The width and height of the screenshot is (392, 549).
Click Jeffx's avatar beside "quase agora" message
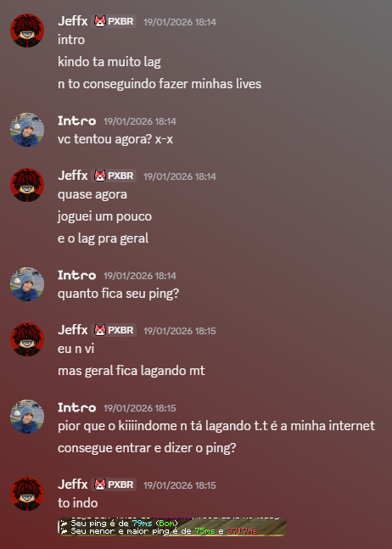click(27, 185)
